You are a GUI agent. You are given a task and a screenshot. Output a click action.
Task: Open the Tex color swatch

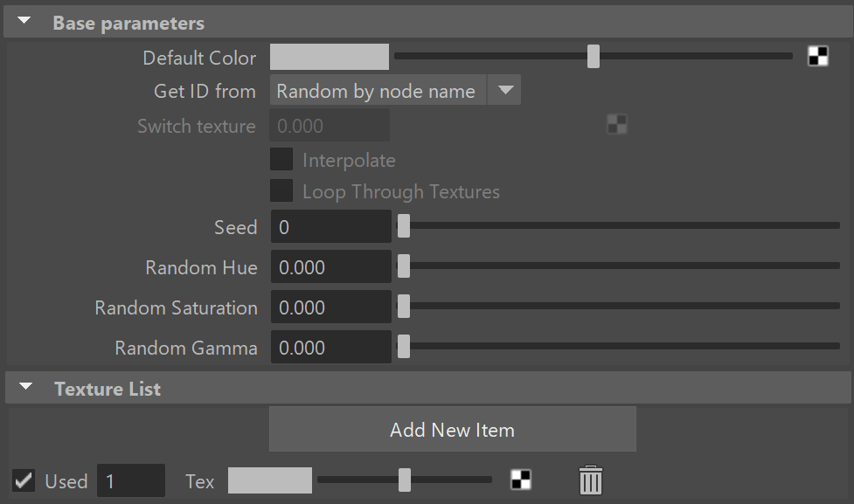coord(270,480)
